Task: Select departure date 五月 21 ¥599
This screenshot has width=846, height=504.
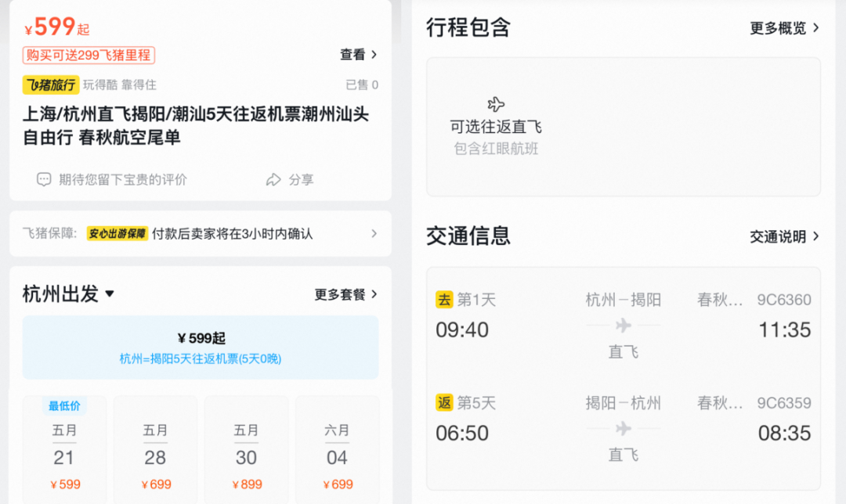Action: (64, 449)
